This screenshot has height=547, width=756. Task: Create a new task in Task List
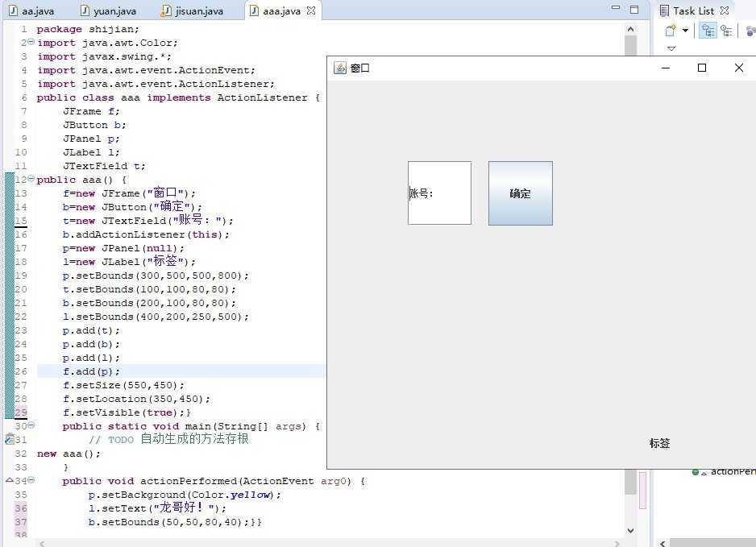point(671,31)
